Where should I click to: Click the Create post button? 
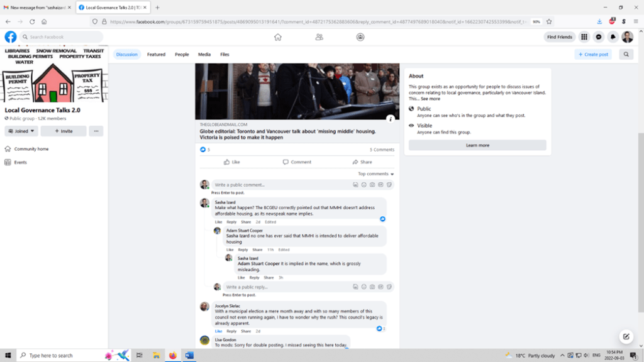click(592, 55)
